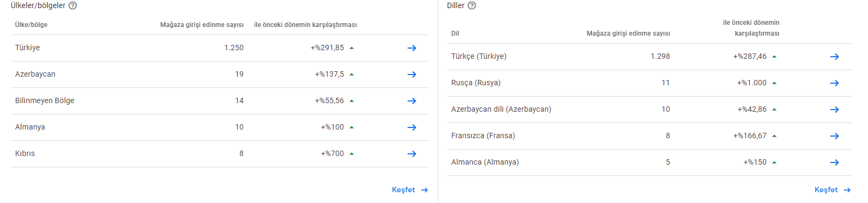Open help icon next to Ülkeler/bölgeler
This screenshot has height=203, width=868.
pyautogui.click(x=73, y=5)
